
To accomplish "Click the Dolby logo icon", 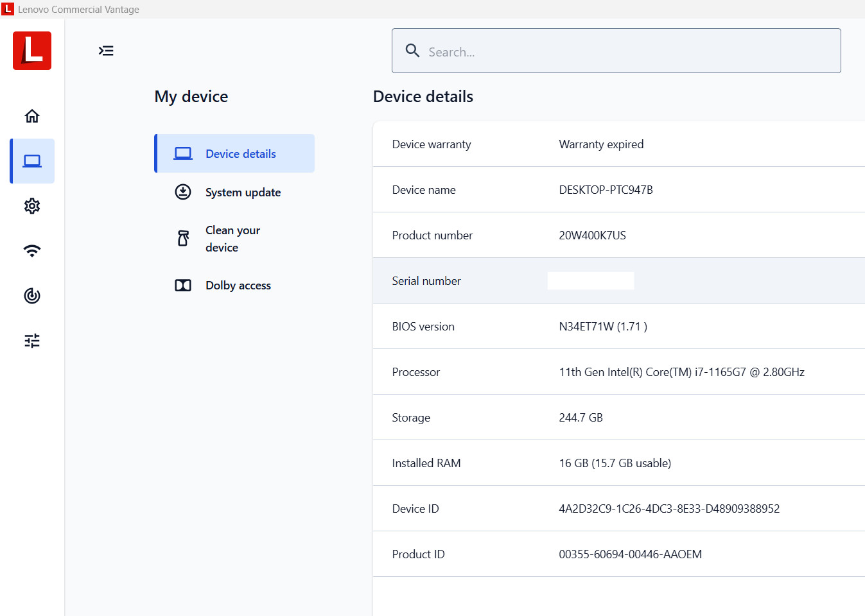I will 183,286.
